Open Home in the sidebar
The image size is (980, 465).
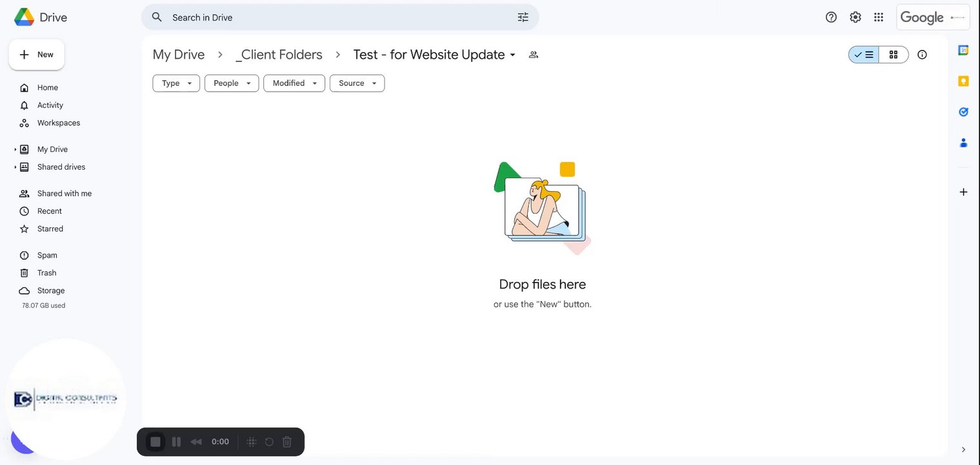[x=47, y=88]
